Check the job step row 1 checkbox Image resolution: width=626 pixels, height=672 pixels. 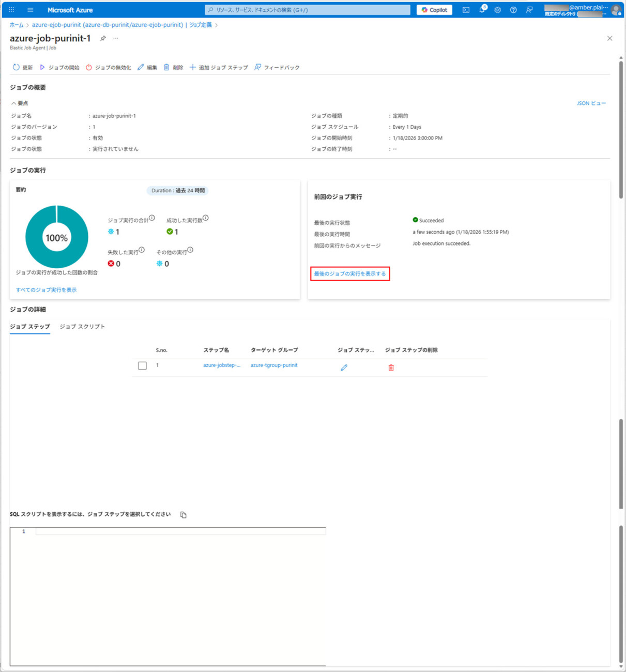pos(142,365)
